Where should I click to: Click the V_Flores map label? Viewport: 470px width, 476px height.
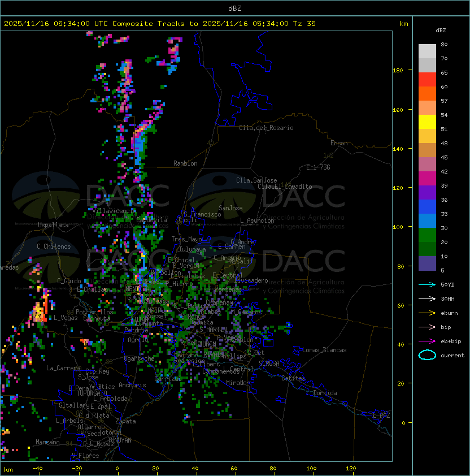(x=85, y=456)
